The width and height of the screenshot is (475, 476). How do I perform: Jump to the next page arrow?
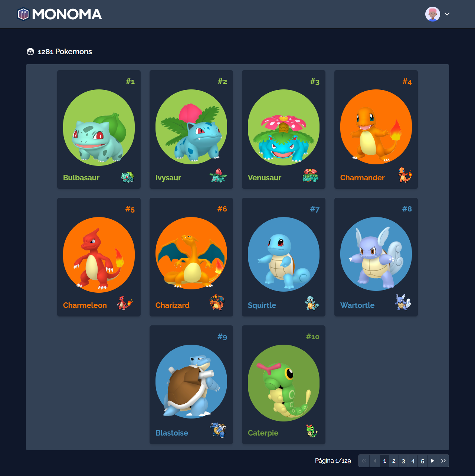[432, 461]
